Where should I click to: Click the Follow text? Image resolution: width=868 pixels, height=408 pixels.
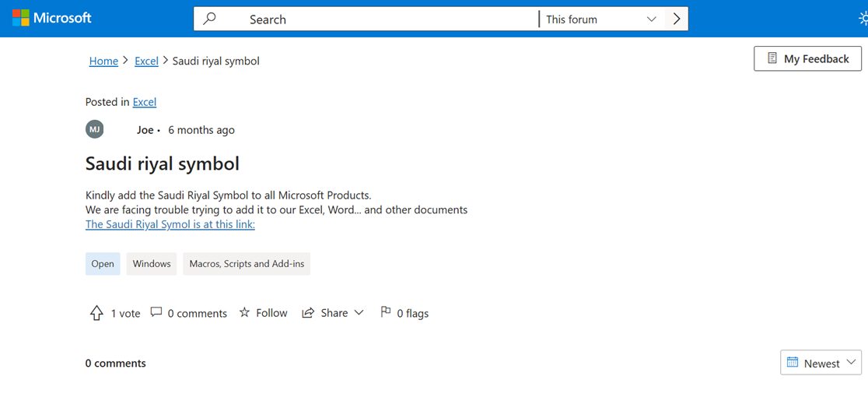(x=271, y=313)
